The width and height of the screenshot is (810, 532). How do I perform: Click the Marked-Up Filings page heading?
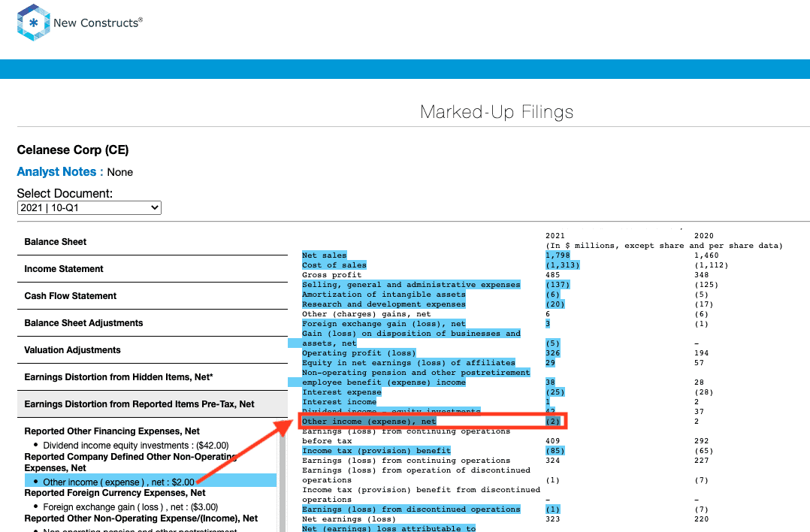coord(497,112)
